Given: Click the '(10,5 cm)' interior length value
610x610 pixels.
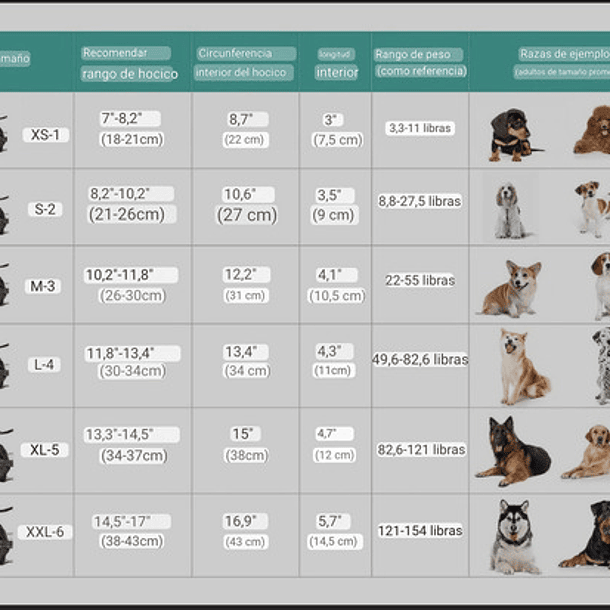Looking at the screenshot, I should (337, 296).
